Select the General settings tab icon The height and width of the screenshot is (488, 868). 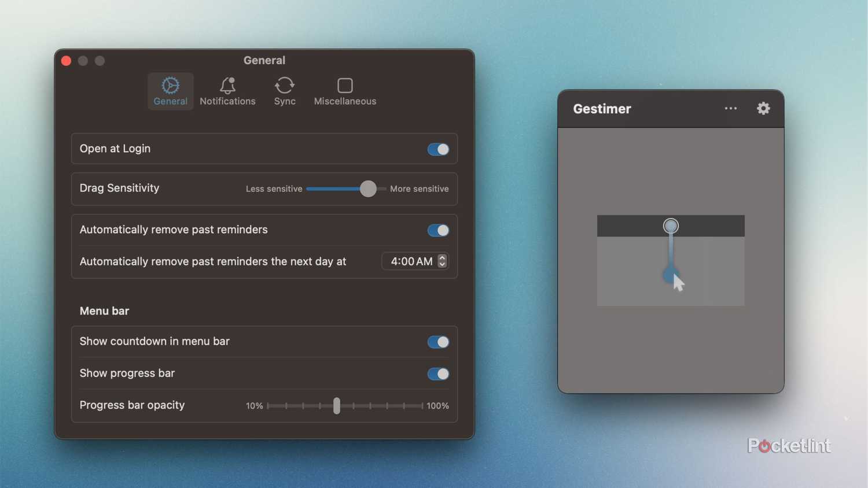click(170, 85)
